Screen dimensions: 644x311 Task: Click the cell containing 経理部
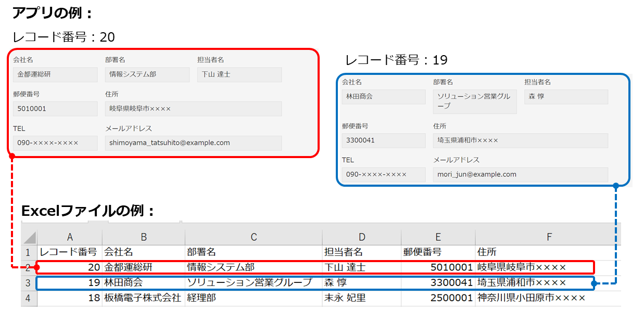coord(200,298)
